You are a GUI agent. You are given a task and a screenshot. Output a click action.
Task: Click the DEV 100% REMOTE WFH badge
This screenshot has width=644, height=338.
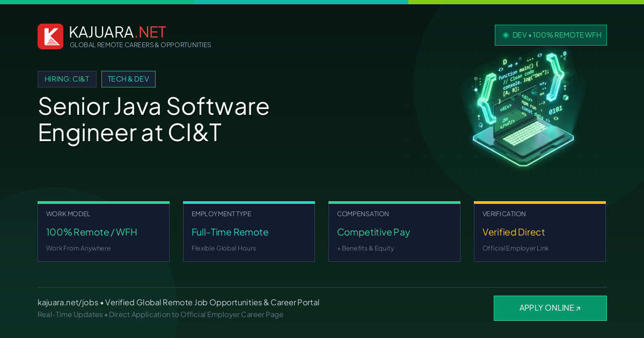(551, 35)
